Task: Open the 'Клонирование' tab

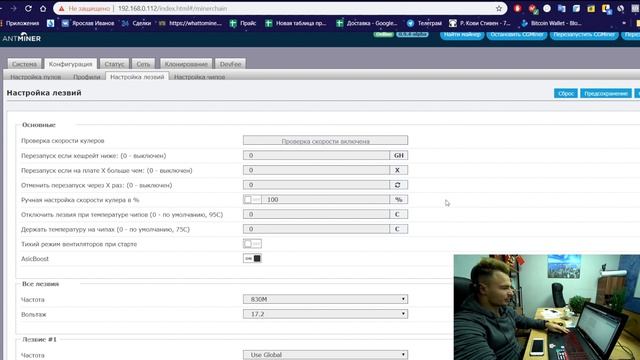Action: pyautogui.click(x=186, y=64)
